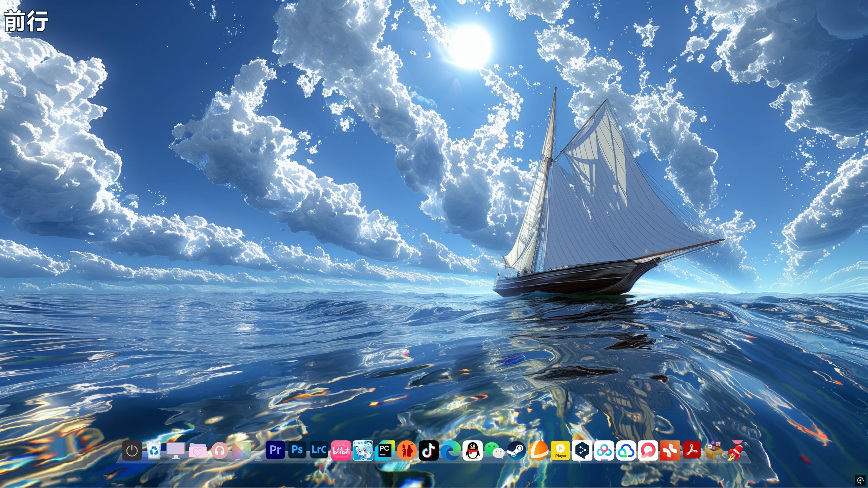Screen dimensions: 868x488
Task: Click the power button in dock
Action: pos(132,451)
